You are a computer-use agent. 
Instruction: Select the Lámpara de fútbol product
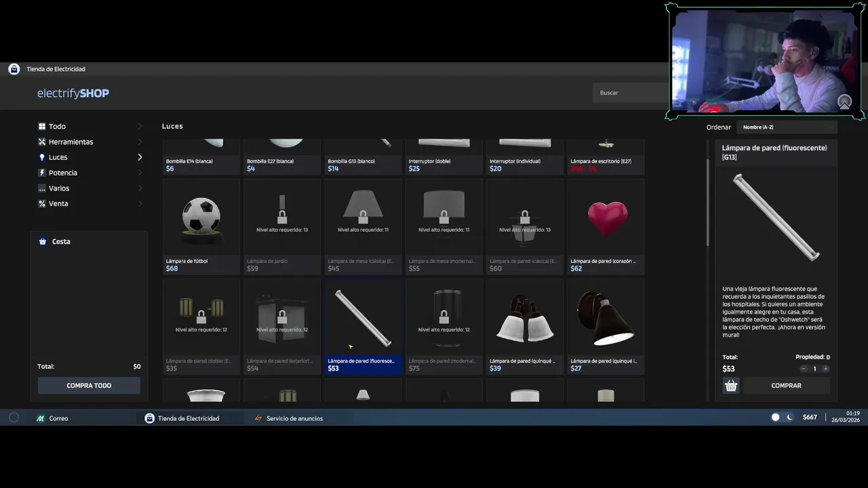click(201, 227)
